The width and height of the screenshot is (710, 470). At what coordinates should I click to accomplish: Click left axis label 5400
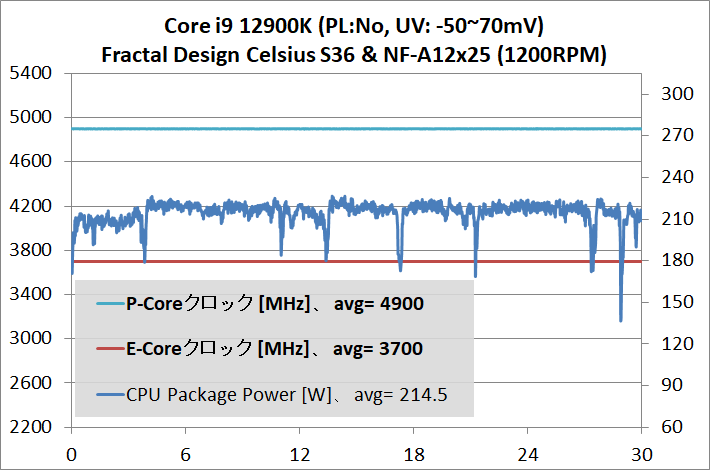pos(31,72)
